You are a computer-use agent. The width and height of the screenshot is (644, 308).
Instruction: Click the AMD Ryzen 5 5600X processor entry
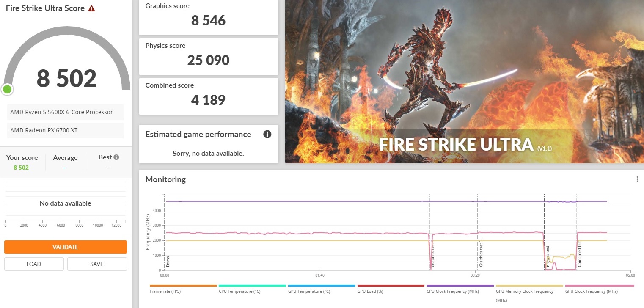66,112
